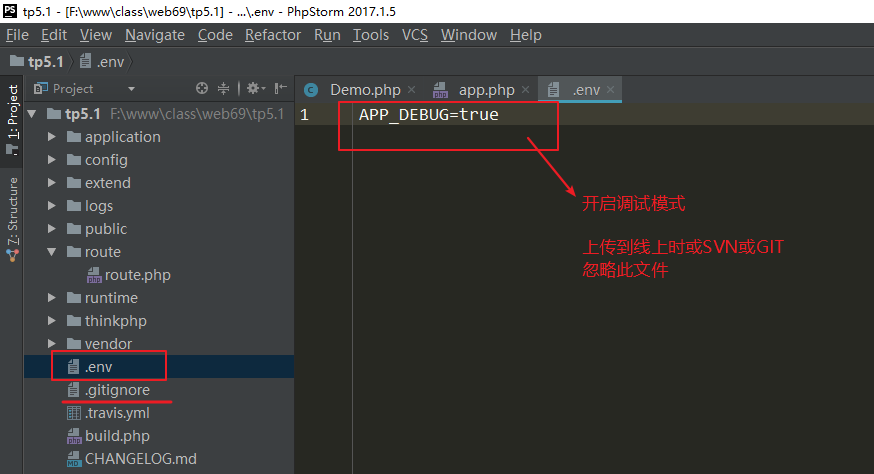Select the public folder in tree

tap(97, 229)
